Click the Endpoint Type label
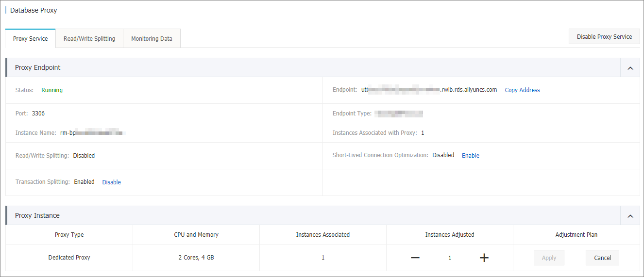 (x=352, y=114)
